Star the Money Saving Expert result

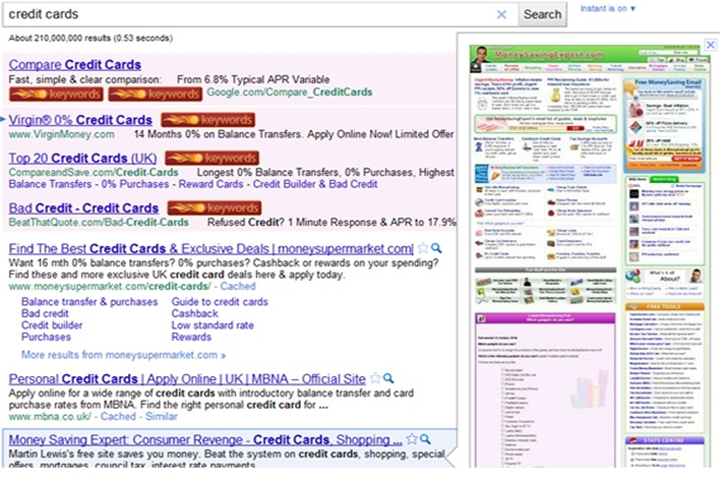pyautogui.click(x=412, y=440)
